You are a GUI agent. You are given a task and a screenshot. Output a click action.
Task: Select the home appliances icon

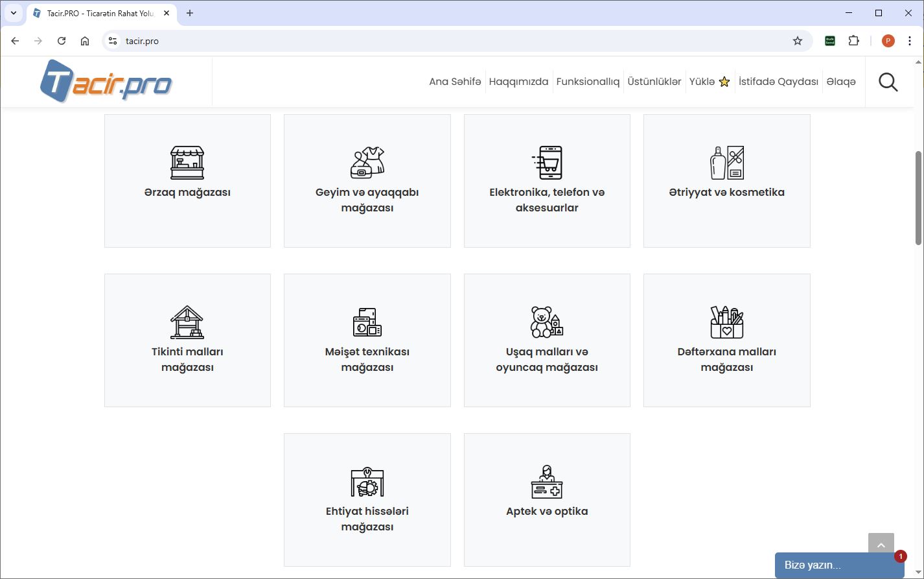pos(367,322)
